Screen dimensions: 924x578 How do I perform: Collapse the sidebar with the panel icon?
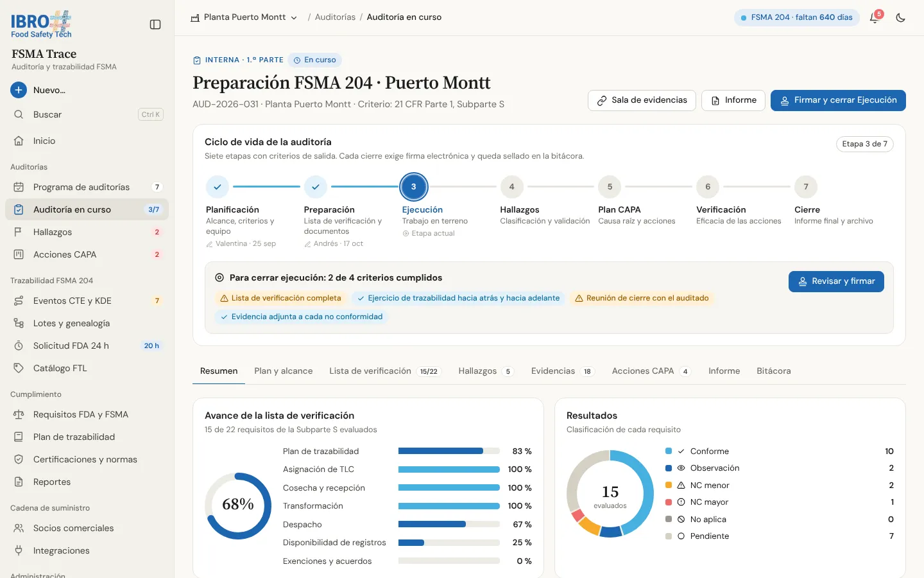coord(155,24)
